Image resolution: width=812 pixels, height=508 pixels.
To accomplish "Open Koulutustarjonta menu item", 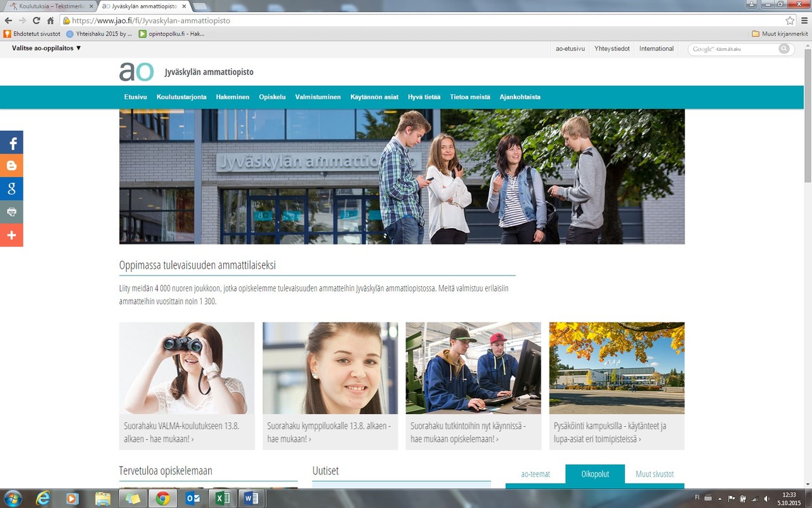I will (181, 97).
